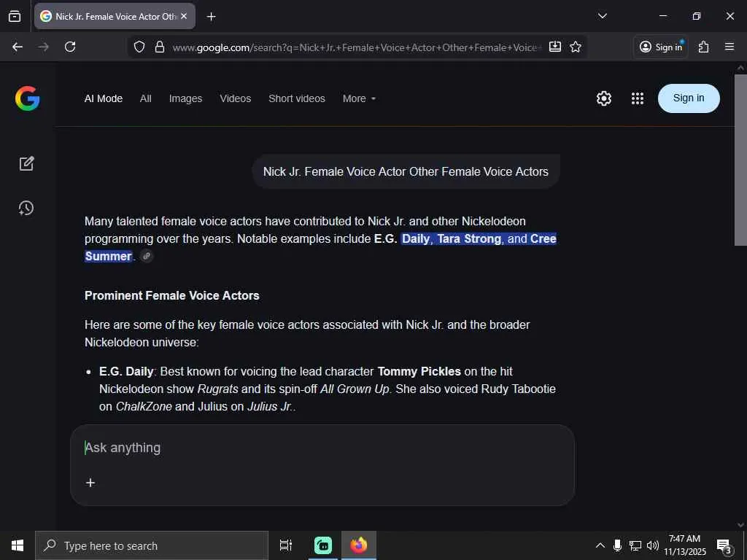Image resolution: width=747 pixels, height=560 pixels.
Task: Open the taskbar clock and date
Action: [684, 545]
